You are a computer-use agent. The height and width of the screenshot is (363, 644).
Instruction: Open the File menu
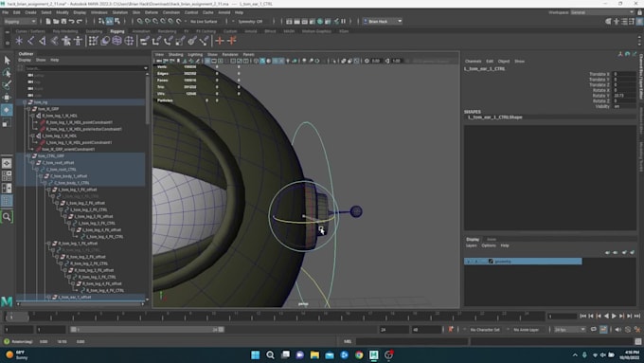click(6, 12)
